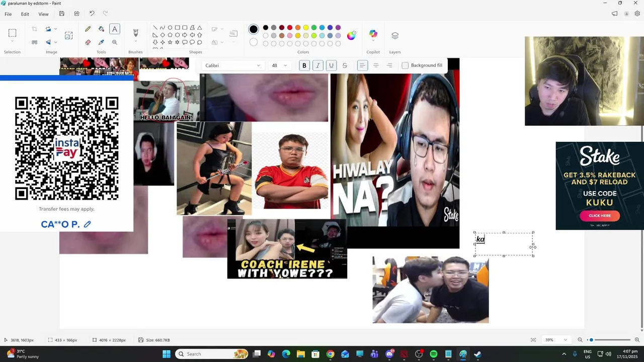Open the View menu
This screenshot has width=644, height=362.
[x=44, y=14]
